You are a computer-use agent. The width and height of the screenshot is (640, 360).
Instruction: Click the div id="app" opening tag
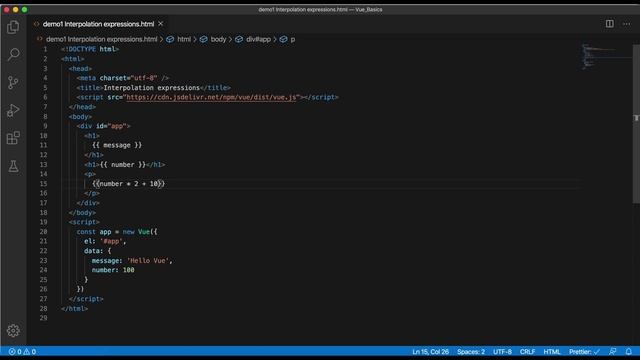(103, 126)
